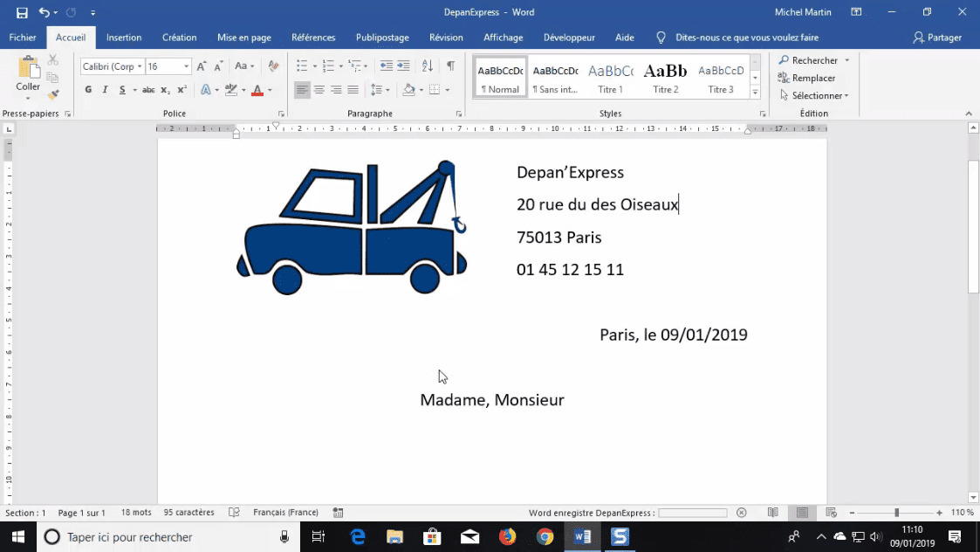Click the Bold (G) formatting button
Screen dimensions: 980x552
tap(88, 90)
